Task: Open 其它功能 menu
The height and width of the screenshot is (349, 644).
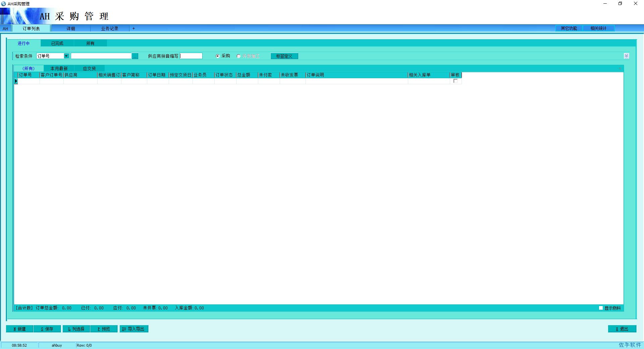Action: click(x=569, y=28)
